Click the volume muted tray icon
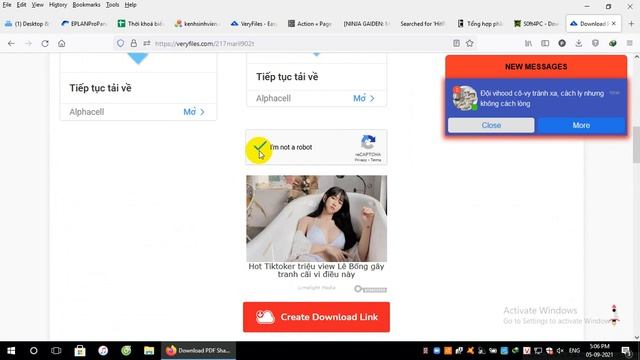Image resolution: width=640 pixels, height=360 pixels. [560, 351]
